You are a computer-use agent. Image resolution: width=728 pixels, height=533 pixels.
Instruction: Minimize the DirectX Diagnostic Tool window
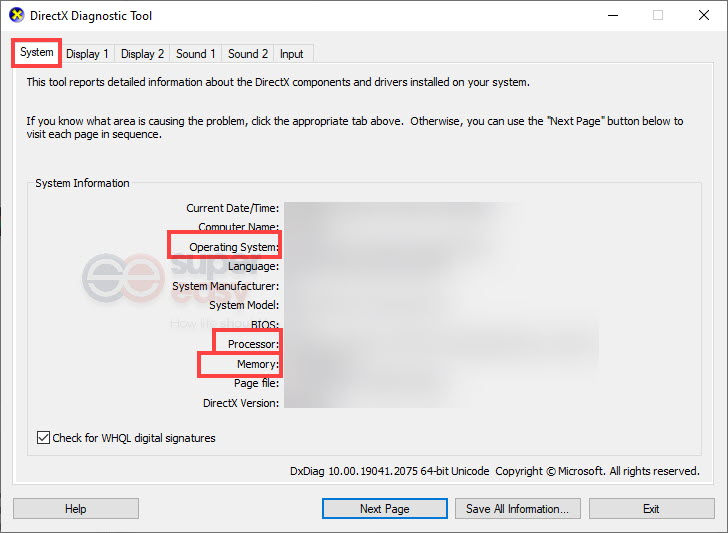coord(611,16)
